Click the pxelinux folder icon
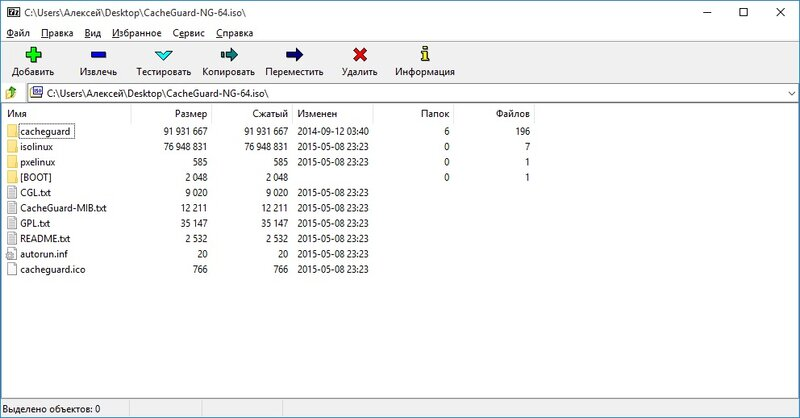This screenshot has height=418, width=800. [x=12, y=162]
